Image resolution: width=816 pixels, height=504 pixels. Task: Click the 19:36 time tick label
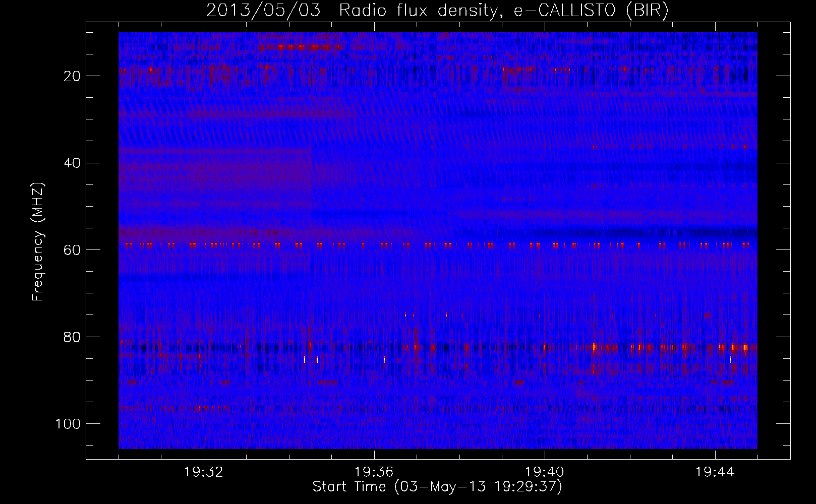click(x=374, y=472)
